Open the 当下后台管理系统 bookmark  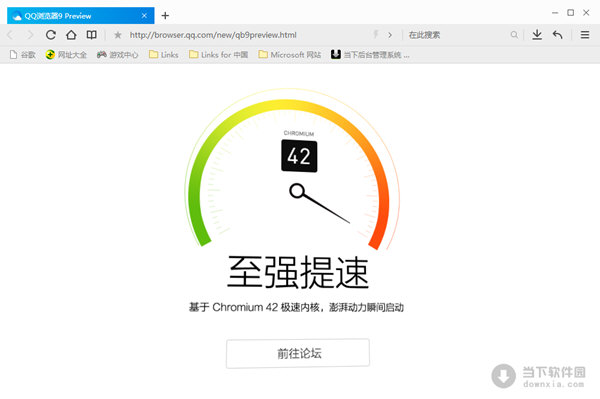tap(370, 55)
